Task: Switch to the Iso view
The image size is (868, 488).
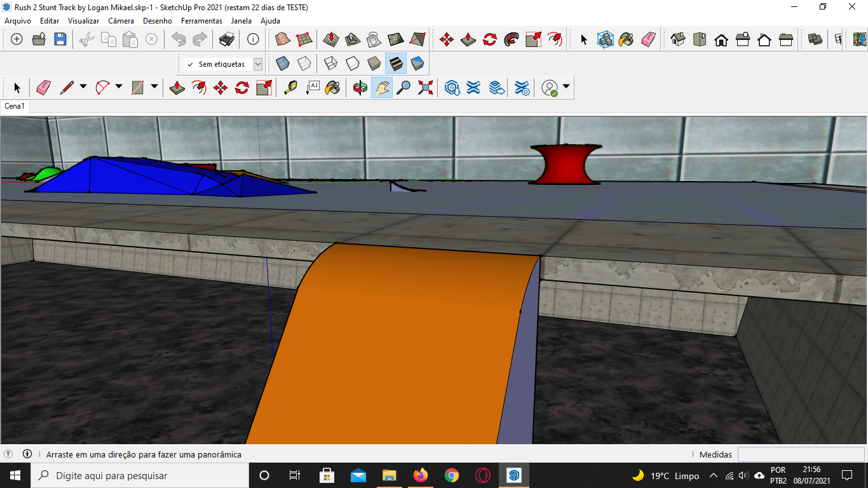Action: 678,39
